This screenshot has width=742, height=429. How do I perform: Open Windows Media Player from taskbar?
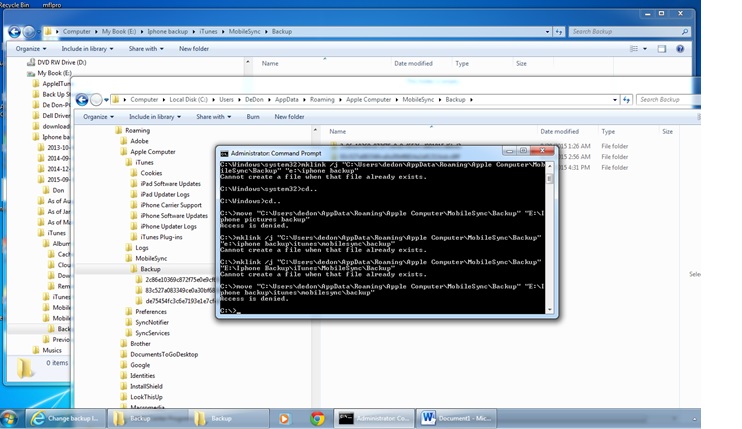284,419
